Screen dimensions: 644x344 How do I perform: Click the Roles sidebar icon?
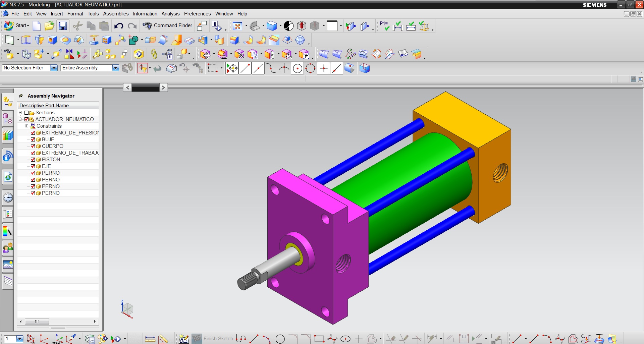(8, 248)
